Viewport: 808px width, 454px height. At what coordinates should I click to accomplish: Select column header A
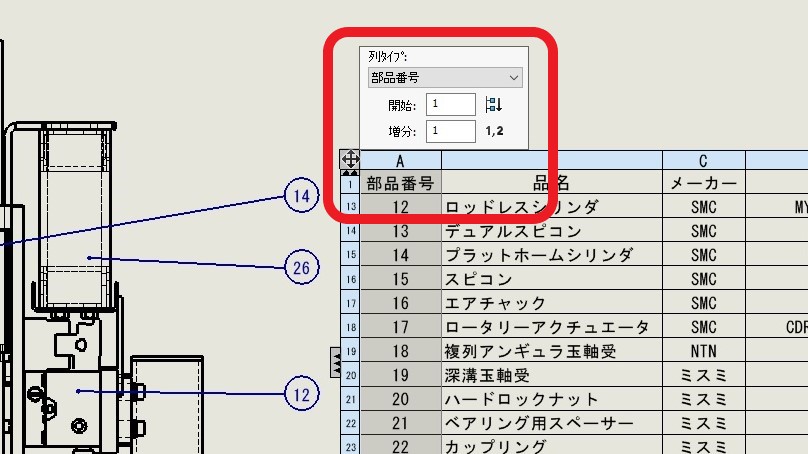pos(400,160)
